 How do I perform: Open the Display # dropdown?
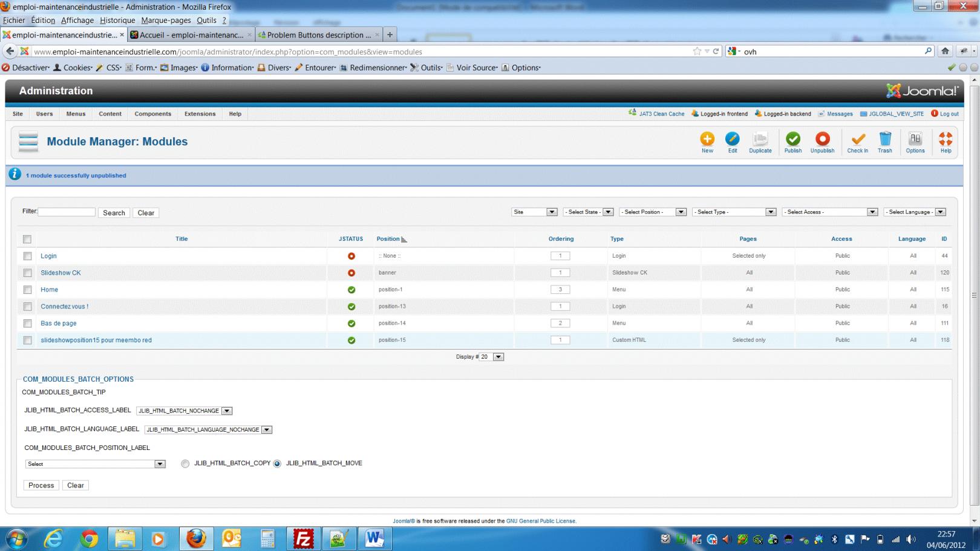pyautogui.click(x=498, y=357)
